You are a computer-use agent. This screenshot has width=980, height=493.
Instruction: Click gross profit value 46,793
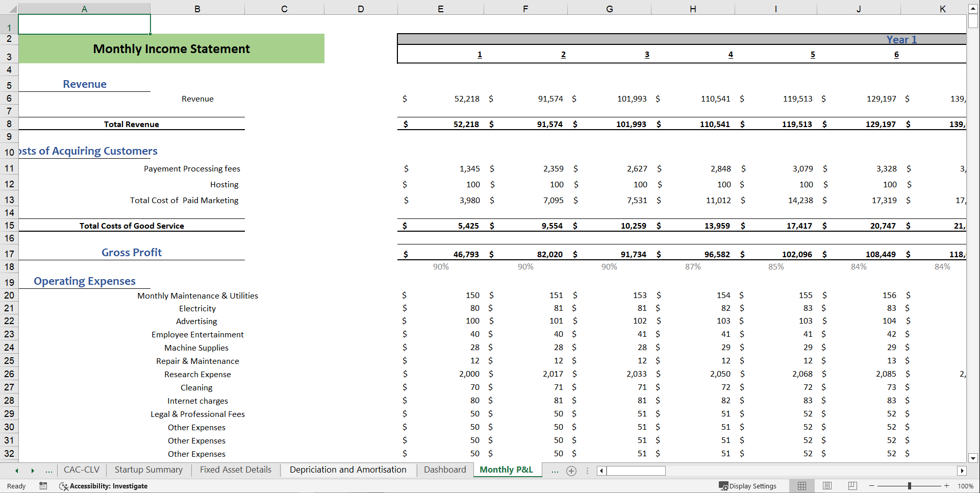(x=466, y=254)
